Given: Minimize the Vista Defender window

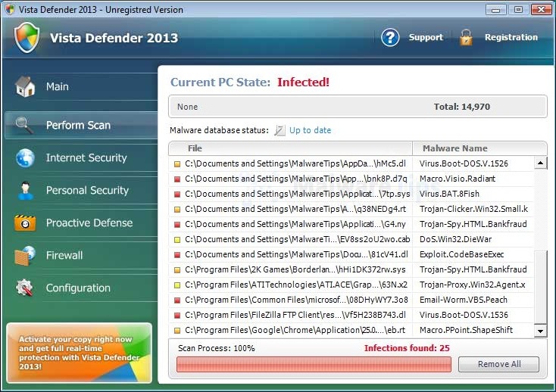Looking at the screenshot, I should [x=495, y=10].
